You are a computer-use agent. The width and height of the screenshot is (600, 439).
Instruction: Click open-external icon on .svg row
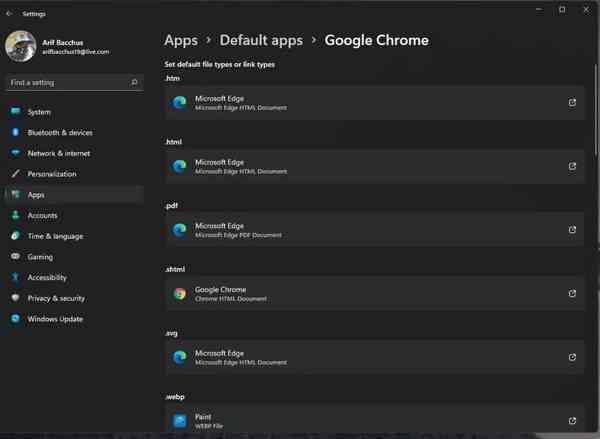point(572,357)
